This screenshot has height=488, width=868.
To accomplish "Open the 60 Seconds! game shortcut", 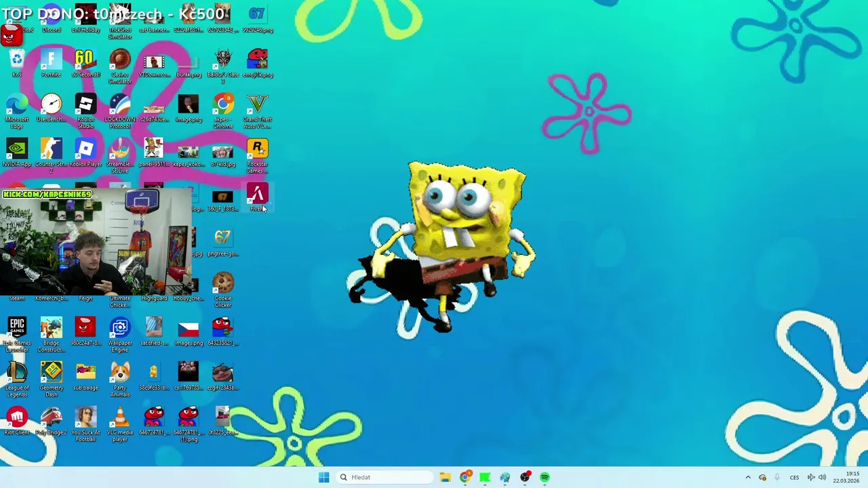I will coord(85,64).
